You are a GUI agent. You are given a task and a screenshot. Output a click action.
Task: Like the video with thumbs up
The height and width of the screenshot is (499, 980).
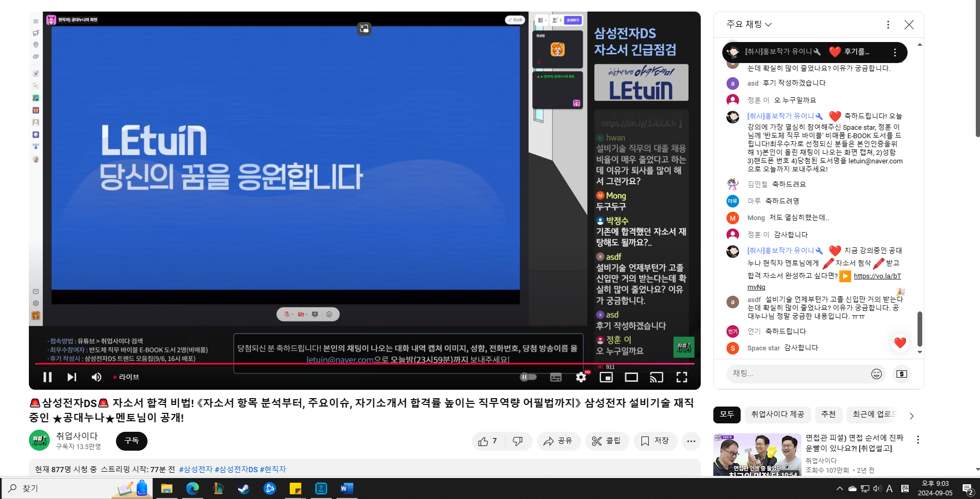(x=488, y=441)
